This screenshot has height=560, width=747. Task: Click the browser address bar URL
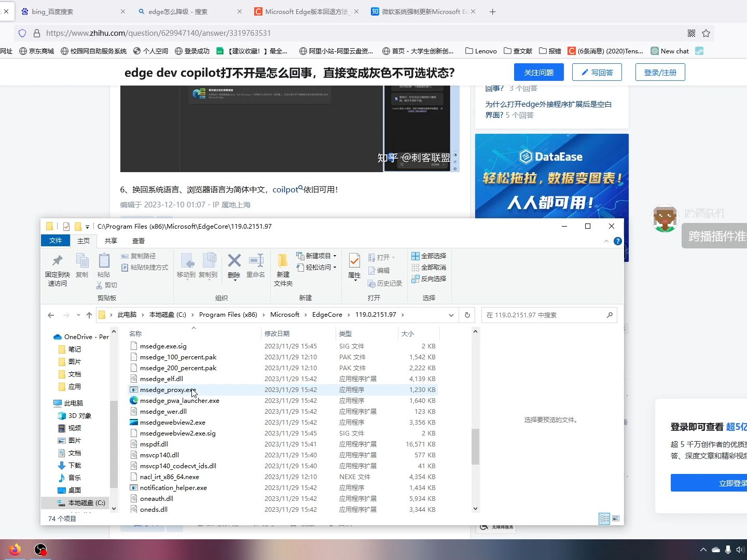(x=158, y=33)
